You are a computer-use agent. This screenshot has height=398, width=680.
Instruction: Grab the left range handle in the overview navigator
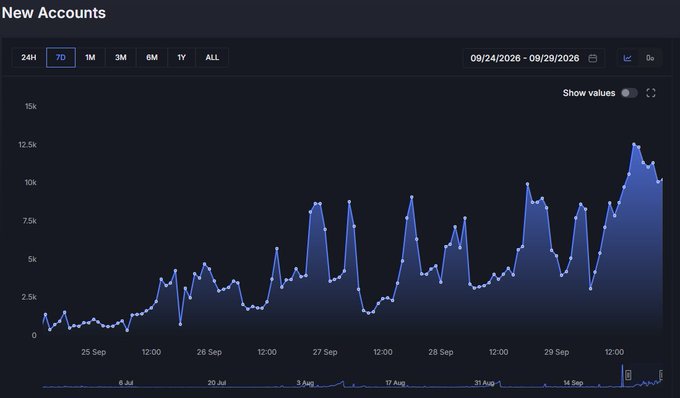click(628, 375)
